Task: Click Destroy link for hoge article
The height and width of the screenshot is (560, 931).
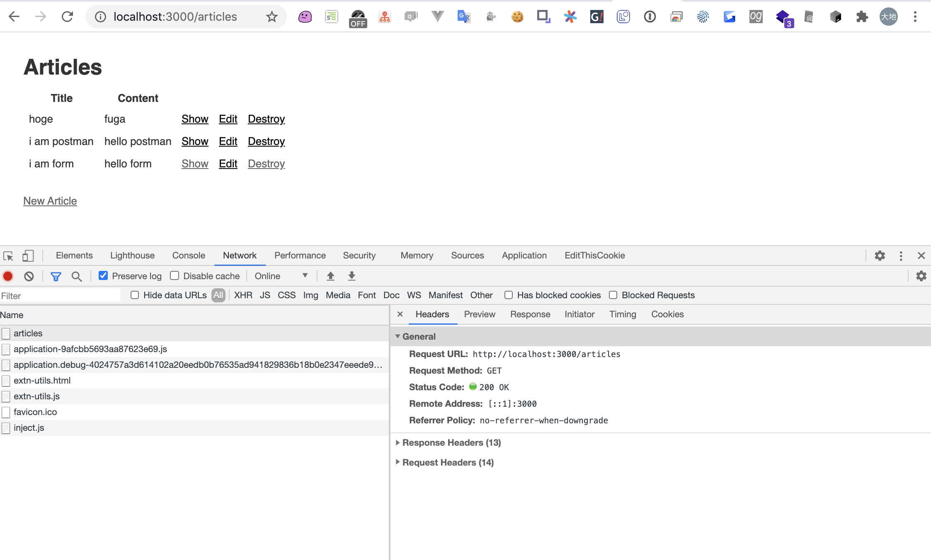Action: [x=266, y=119]
